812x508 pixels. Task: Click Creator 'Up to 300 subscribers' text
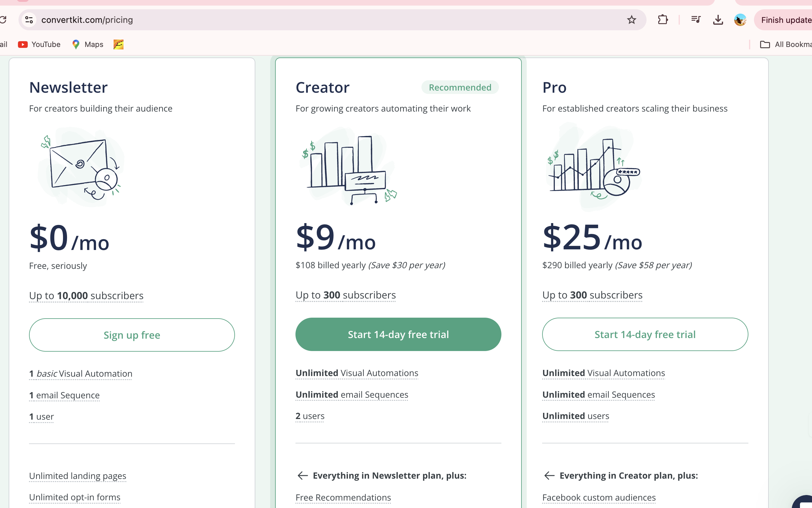(346, 295)
